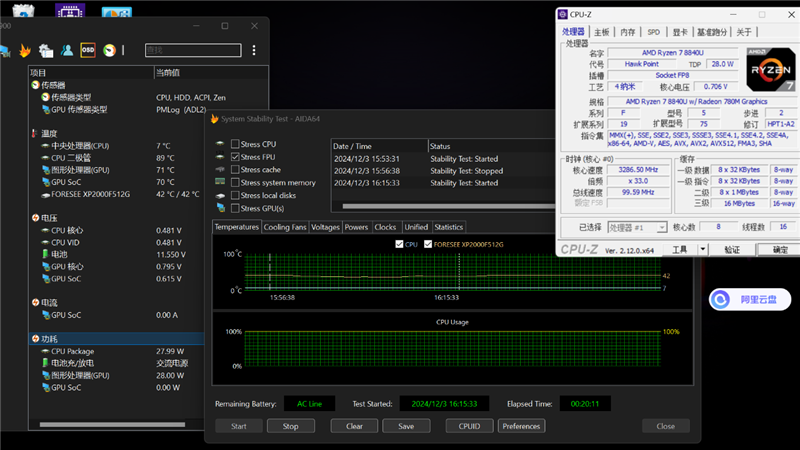Expand the 工具 dropdown arrow in CPU-Z
The width and height of the screenshot is (800, 450).
(x=703, y=249)
